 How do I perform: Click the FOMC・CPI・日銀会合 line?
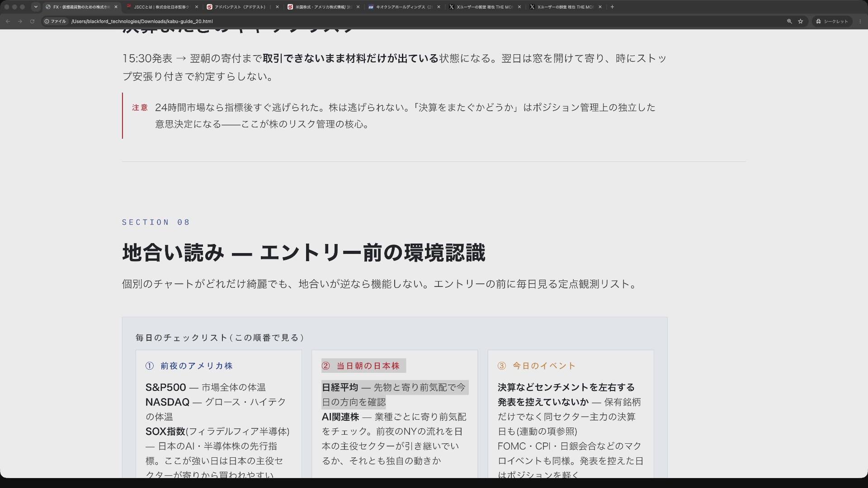570,446
